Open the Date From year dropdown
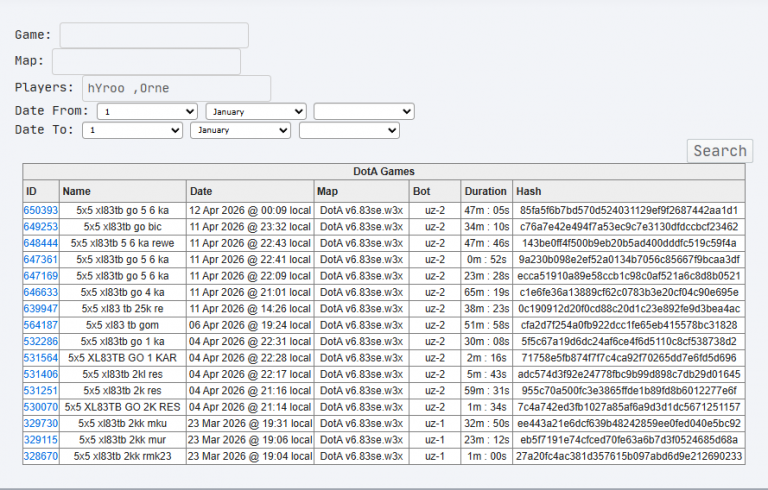 (364, 111)
